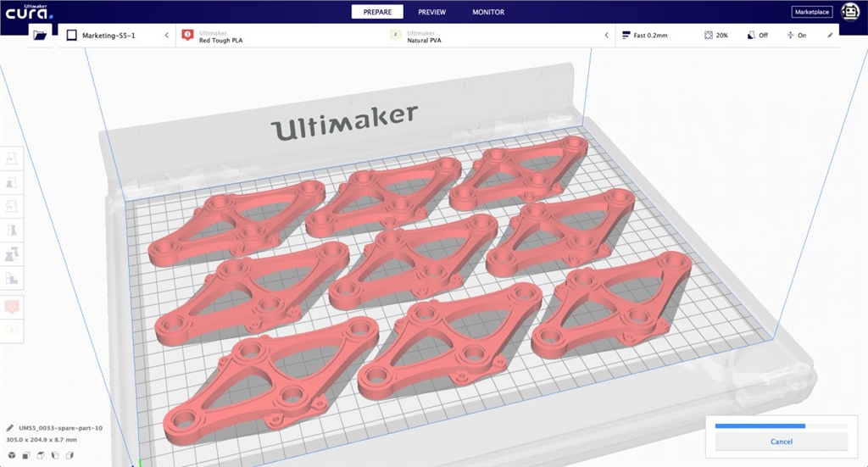
Task: Select the Mirror tool in left toolbar
Action: (x=13, y=230)
